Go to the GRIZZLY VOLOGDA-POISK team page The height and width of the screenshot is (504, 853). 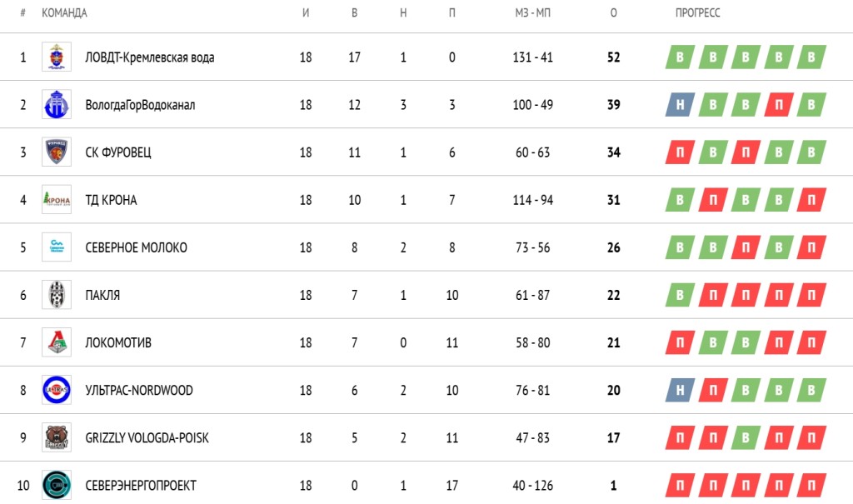(x=147, y=437)
